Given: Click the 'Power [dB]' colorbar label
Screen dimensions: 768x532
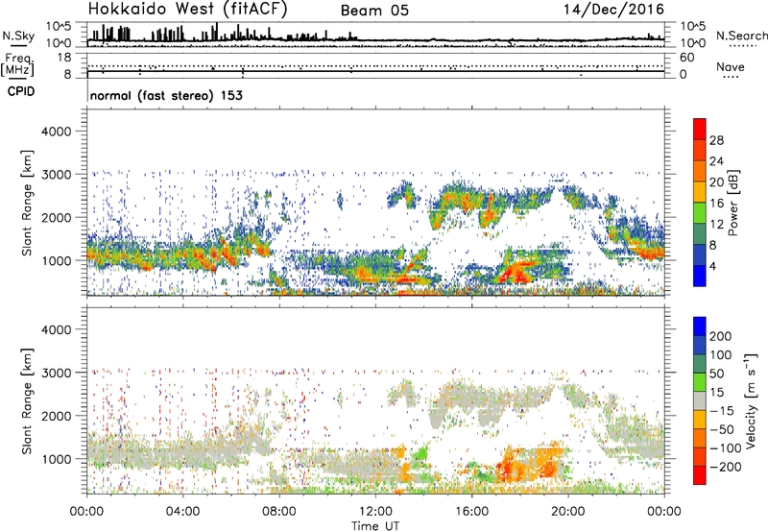Looking at the screenshot, I should point(732,203).
